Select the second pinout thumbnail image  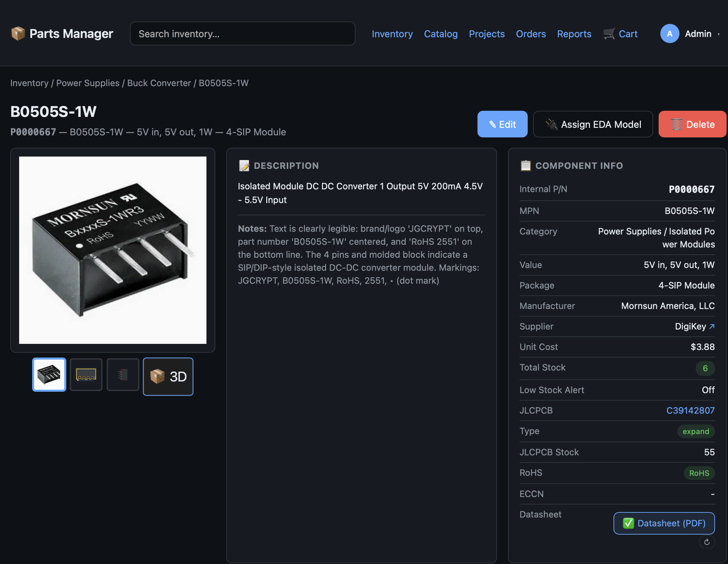[x=86, y=375]
